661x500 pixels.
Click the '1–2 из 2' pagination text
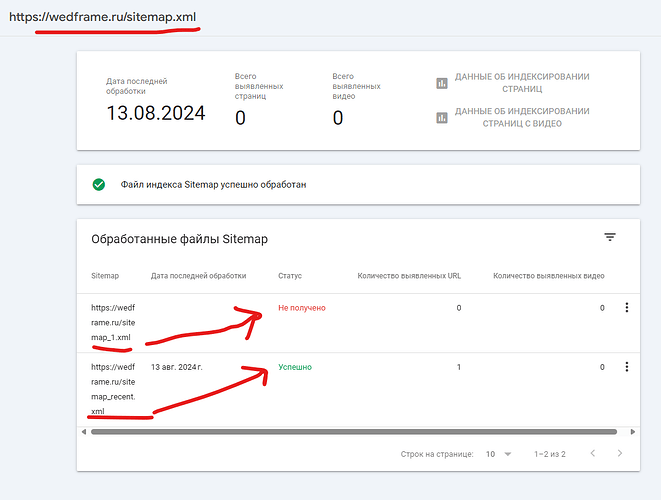click(550, 454)
